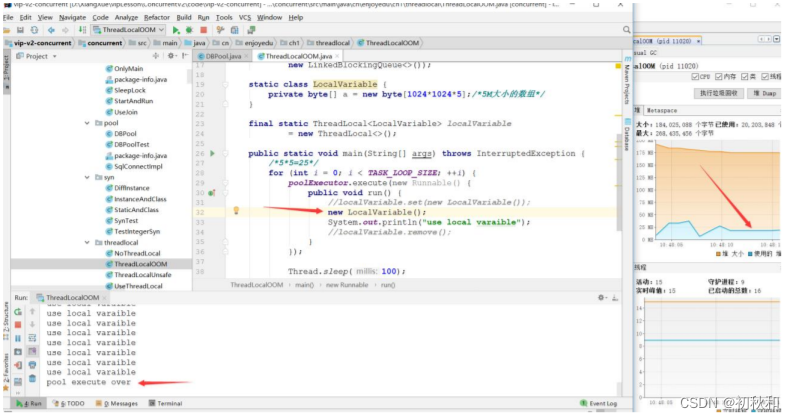Screen dimensions: 794x419
Task: Open the Refactor menu
Action: pos(156,17)
